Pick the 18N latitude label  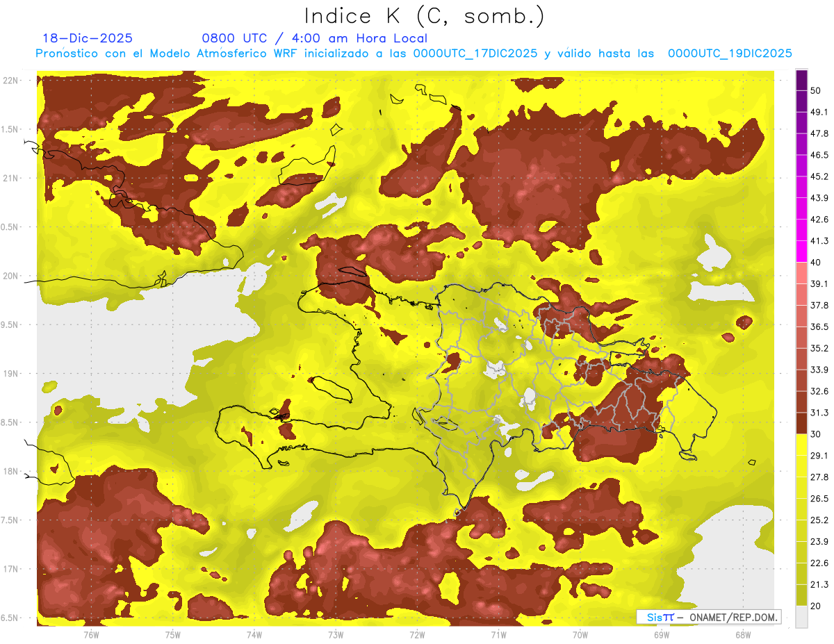point(10,471)
